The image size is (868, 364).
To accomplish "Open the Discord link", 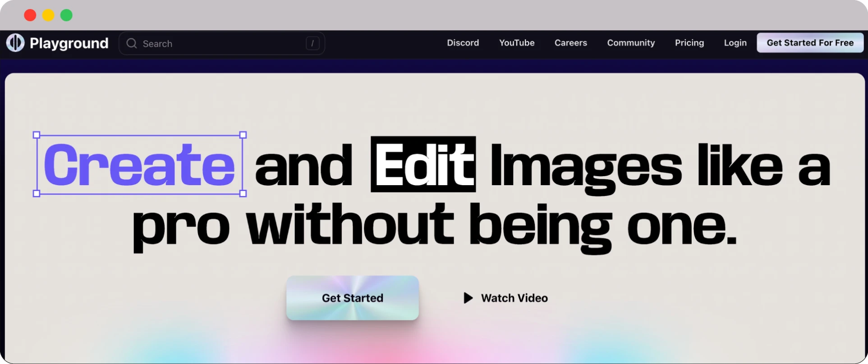I will 463,43.
